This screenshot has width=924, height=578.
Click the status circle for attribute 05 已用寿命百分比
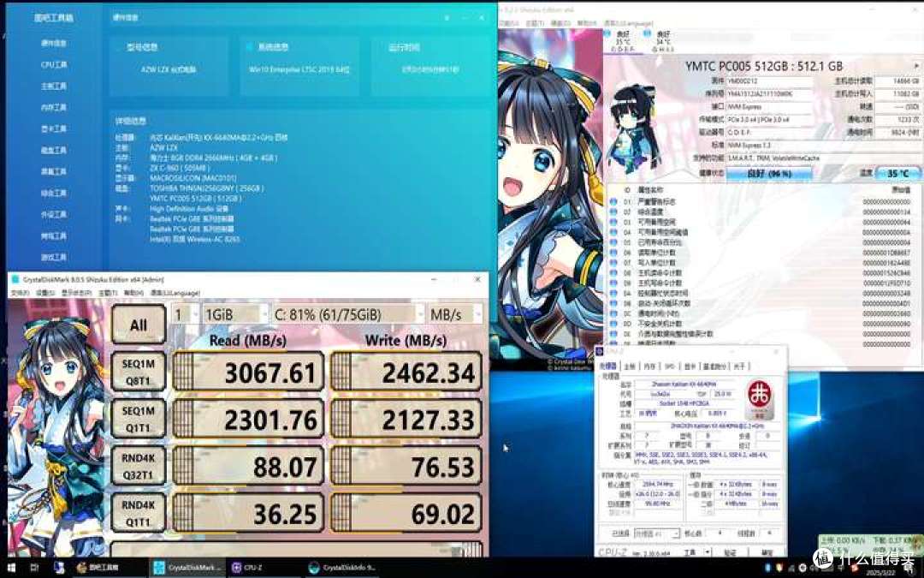pyautogui.click(x=613, y=242)
